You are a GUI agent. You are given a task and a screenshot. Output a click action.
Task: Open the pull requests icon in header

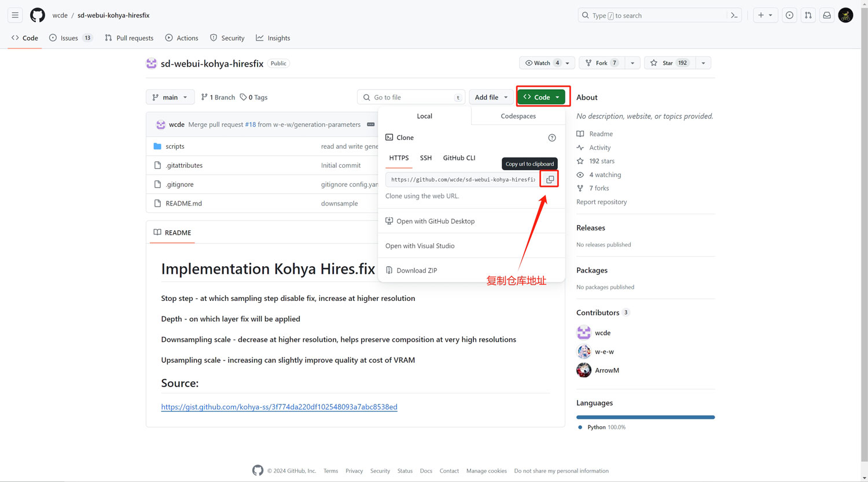(x=808, y=16)
